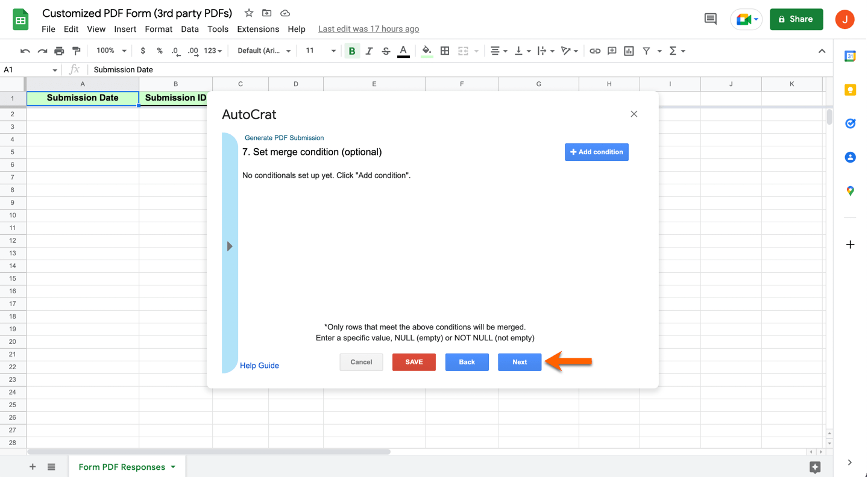Open the borders tool

pyautogui.click(x=445, y=51)
